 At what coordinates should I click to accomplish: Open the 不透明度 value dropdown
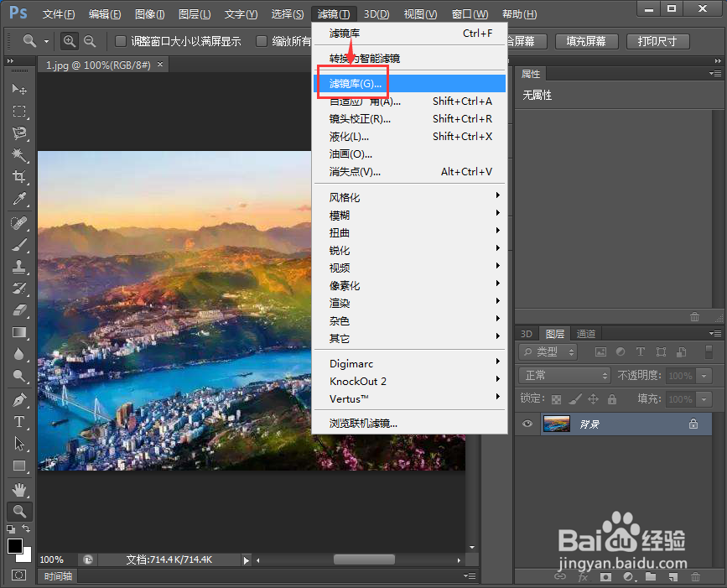pyautogui.click(x=703, y=375)
